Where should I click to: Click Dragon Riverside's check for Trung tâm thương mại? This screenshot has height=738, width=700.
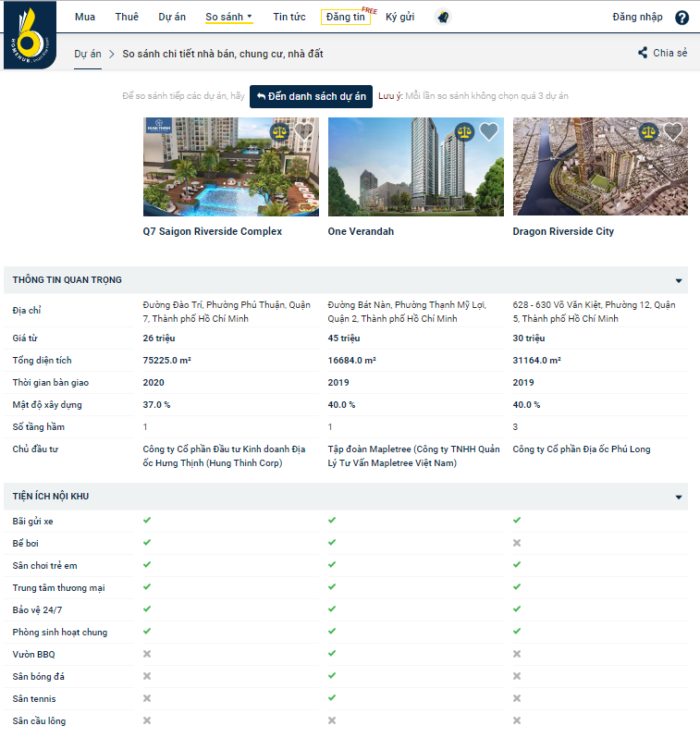coord(517,587)
